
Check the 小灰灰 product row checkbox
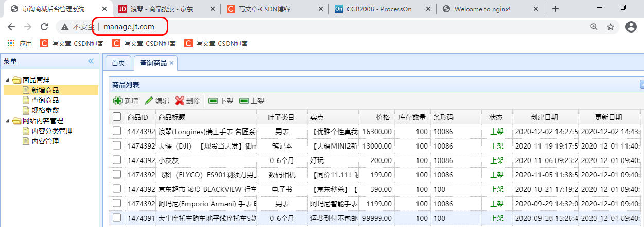click(117, 160)
